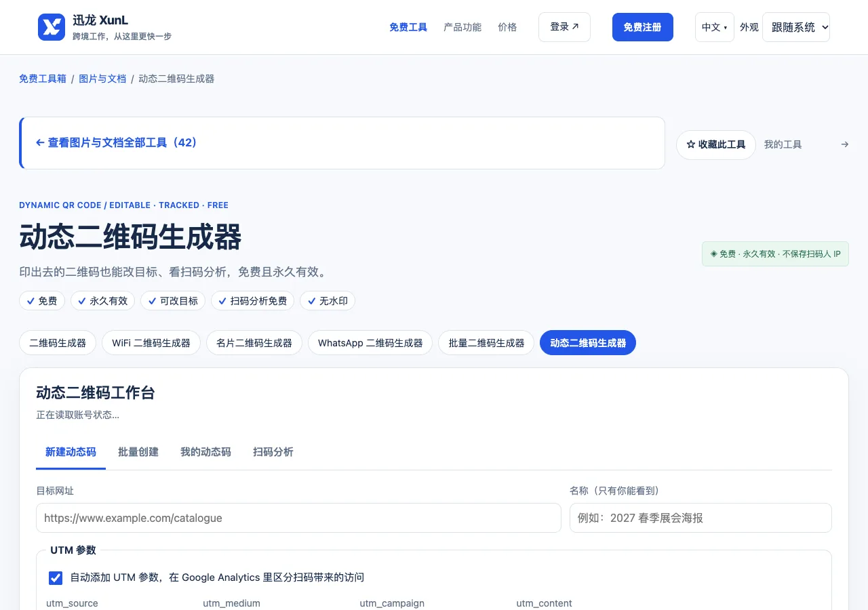The width and height of the screenshot is (868, 610).
Task: Click the 迅龙 XunL brand name
Action: coord(100,20)
